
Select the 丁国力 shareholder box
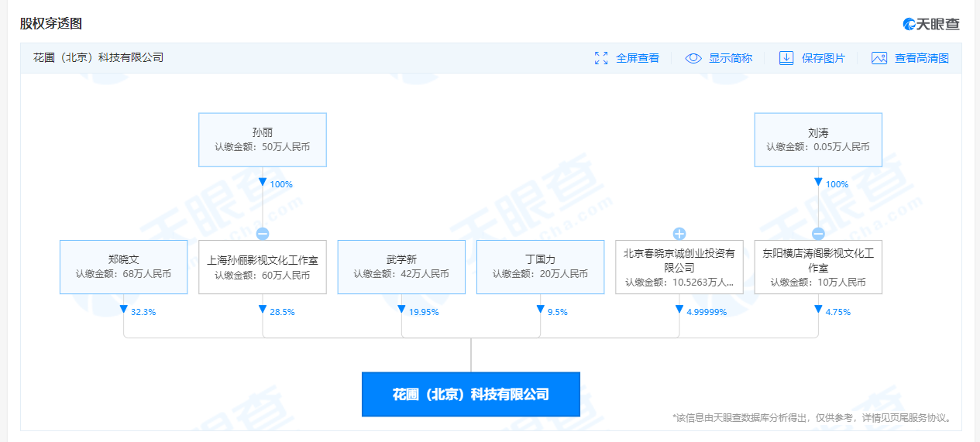point(540,267)
